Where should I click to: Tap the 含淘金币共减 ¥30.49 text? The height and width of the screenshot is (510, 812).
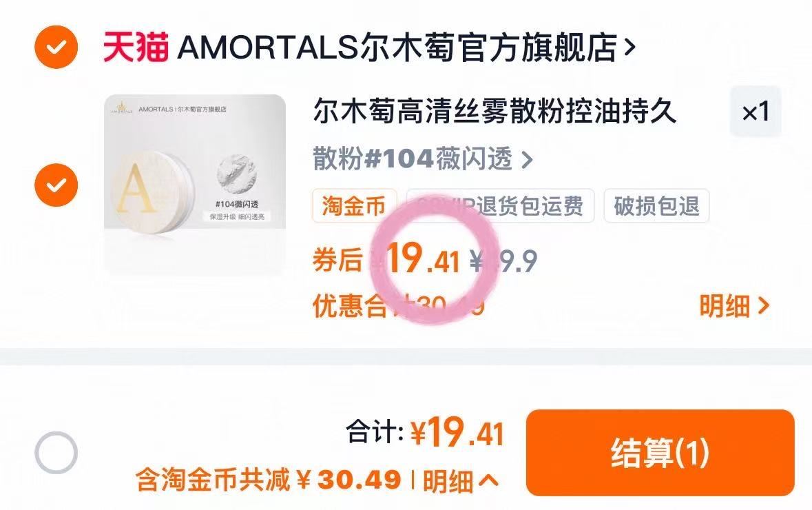(x=268, y=480)
